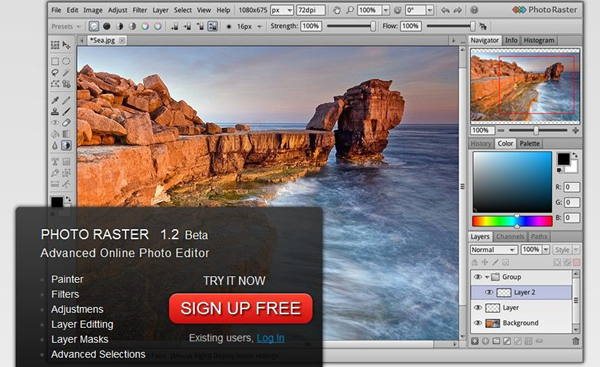This screenshot has width=600, height=367.
Task: Open the rotation angle dropdown arrow
Action: 430,10
